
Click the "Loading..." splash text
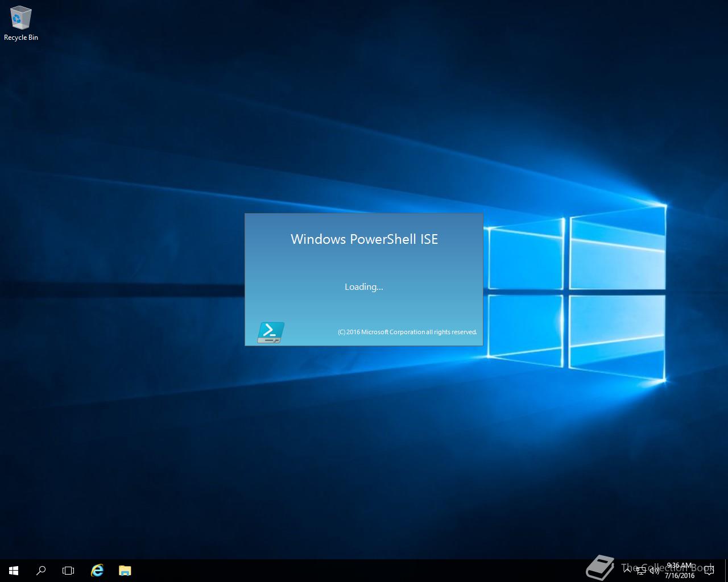coord(364,286)
